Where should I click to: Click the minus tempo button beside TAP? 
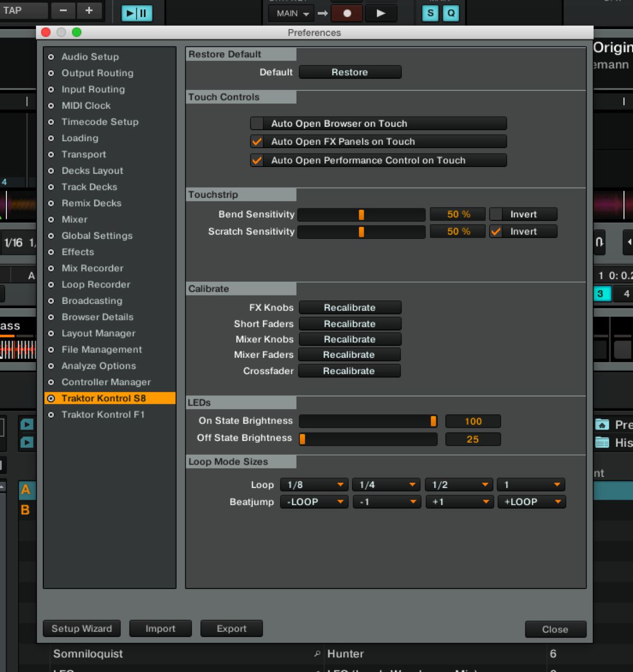(x=63, y=11)
